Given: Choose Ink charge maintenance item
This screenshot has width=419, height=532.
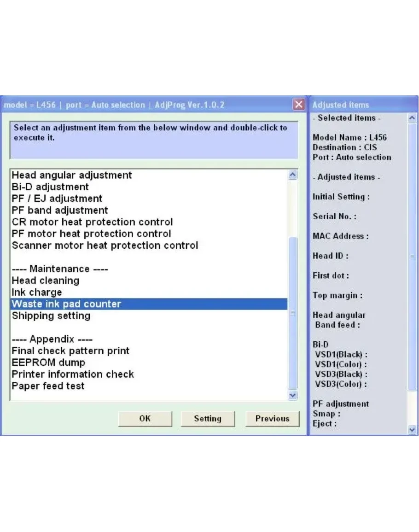Looking at the screenshot, I should pos(37,292).
